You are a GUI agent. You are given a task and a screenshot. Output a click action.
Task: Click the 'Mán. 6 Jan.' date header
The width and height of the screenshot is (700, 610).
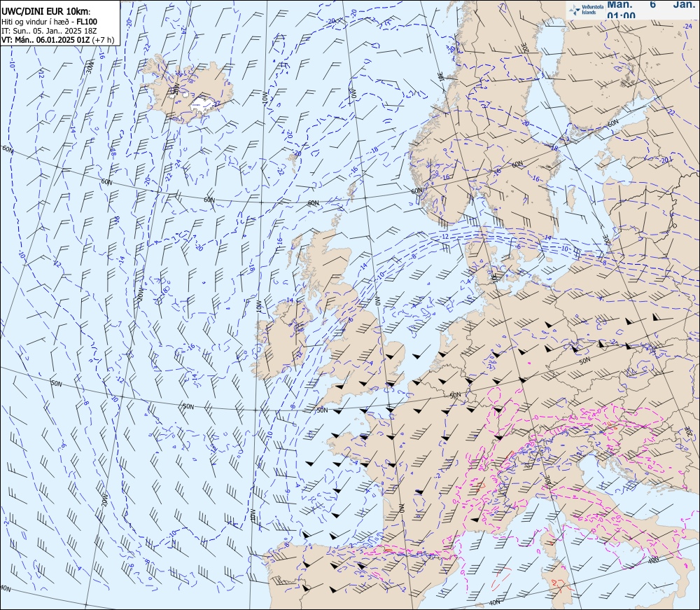[x=651, y=4]
